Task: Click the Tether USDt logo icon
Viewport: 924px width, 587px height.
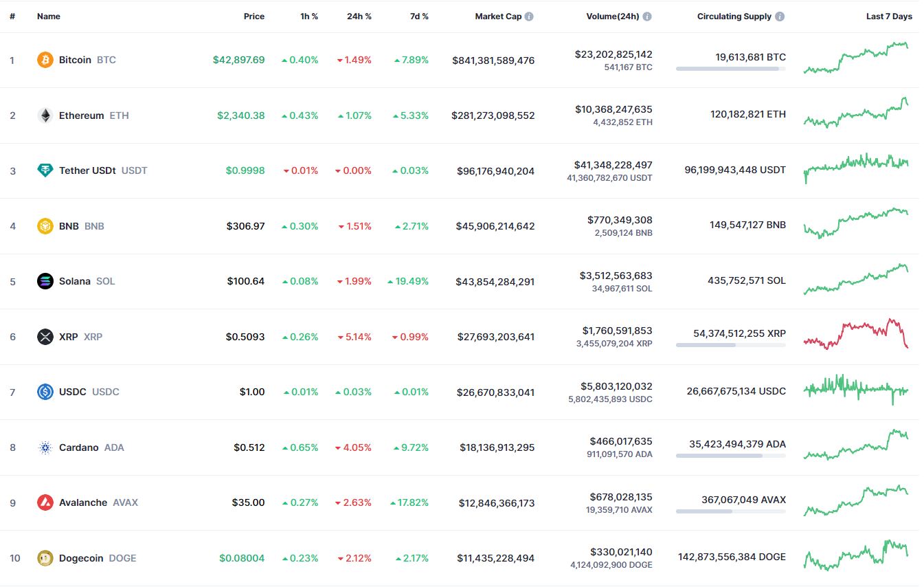Action: coord(45,170)
